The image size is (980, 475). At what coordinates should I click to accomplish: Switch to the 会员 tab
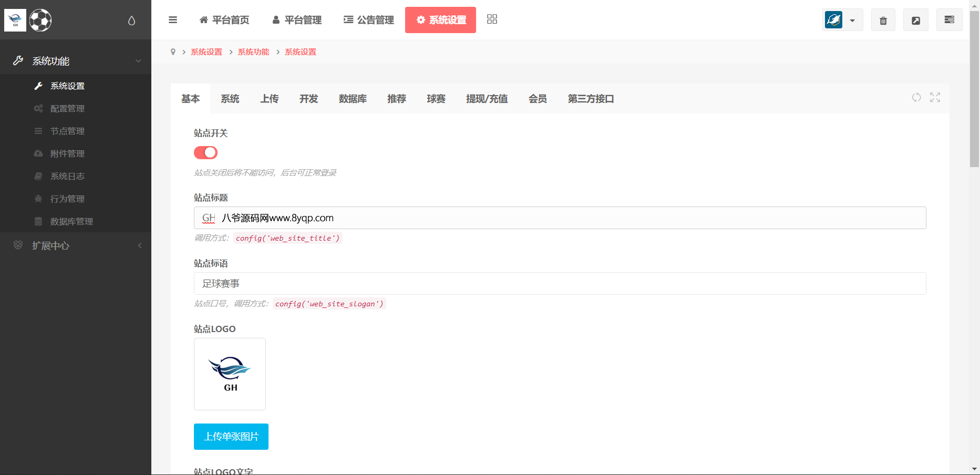[538, 99]
